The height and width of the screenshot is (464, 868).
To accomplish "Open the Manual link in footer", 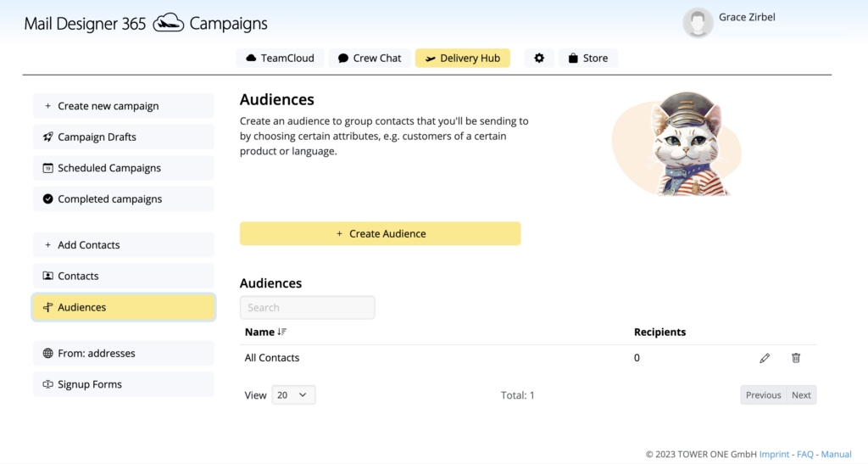I will [836, 454].
